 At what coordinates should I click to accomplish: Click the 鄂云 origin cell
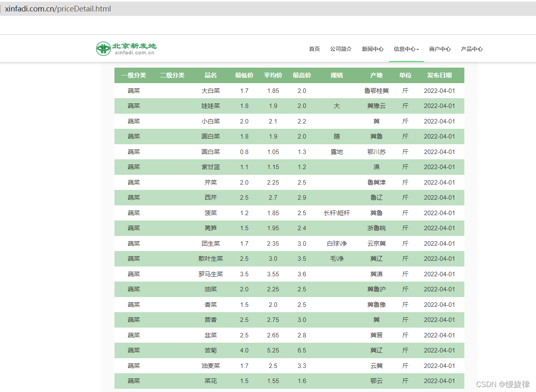coord(376,381)
